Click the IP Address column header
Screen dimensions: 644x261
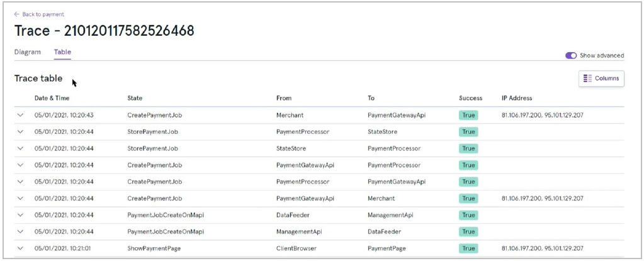[517, 98]
